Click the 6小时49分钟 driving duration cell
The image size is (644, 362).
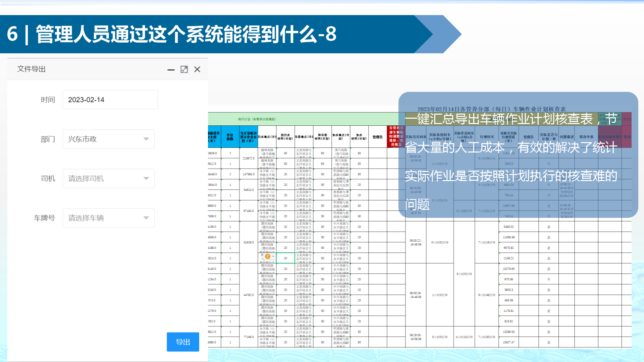tap(487, 295)
